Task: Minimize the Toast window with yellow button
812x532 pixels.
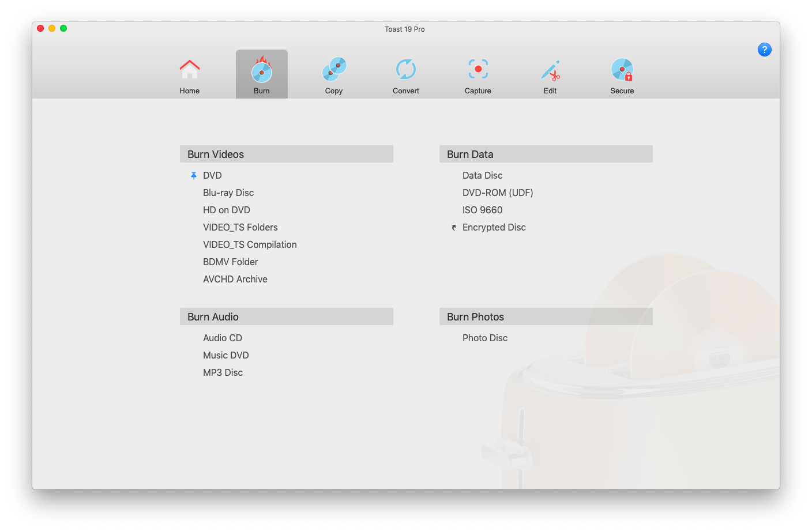Action: coord(52,28)
